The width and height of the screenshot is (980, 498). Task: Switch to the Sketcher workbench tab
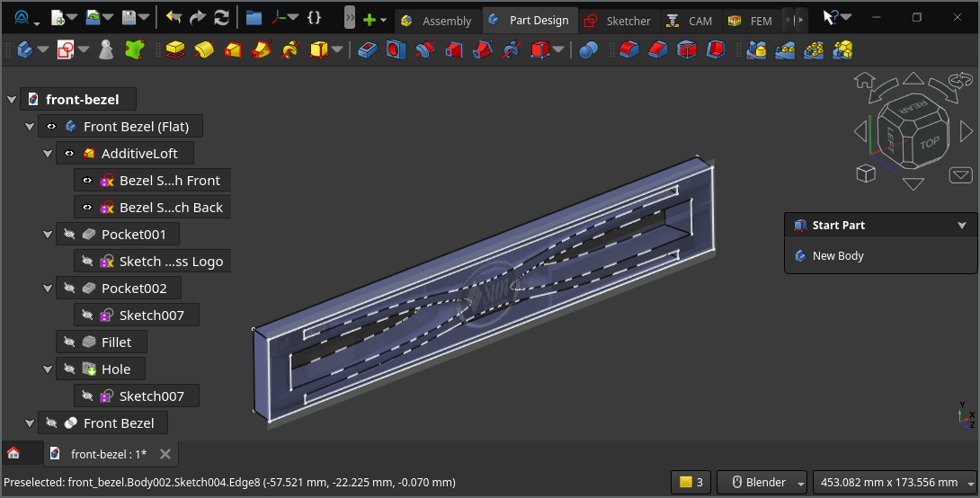[x=619, y=21]
